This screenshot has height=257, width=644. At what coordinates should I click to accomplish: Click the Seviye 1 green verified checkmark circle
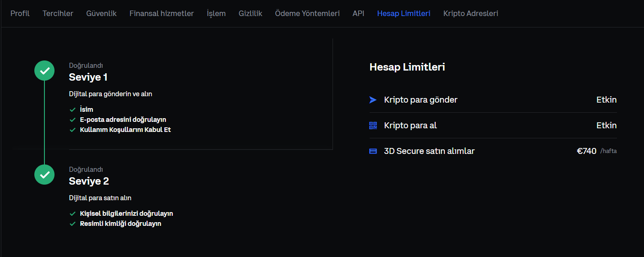44,71
